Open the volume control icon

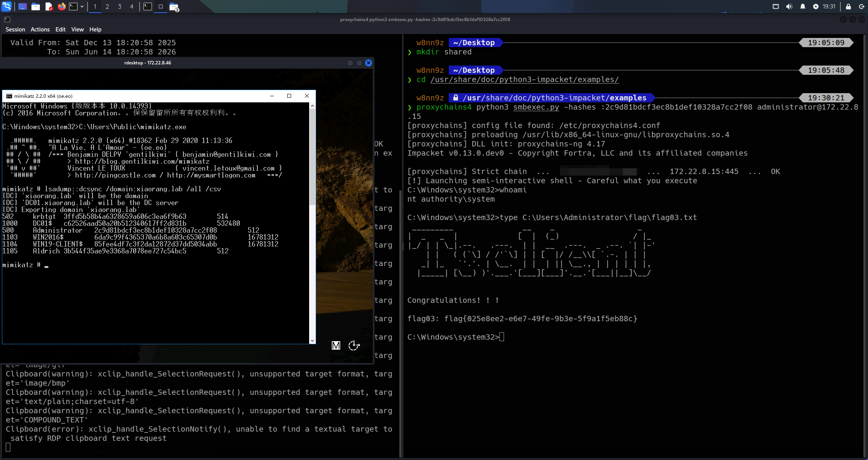789,7
